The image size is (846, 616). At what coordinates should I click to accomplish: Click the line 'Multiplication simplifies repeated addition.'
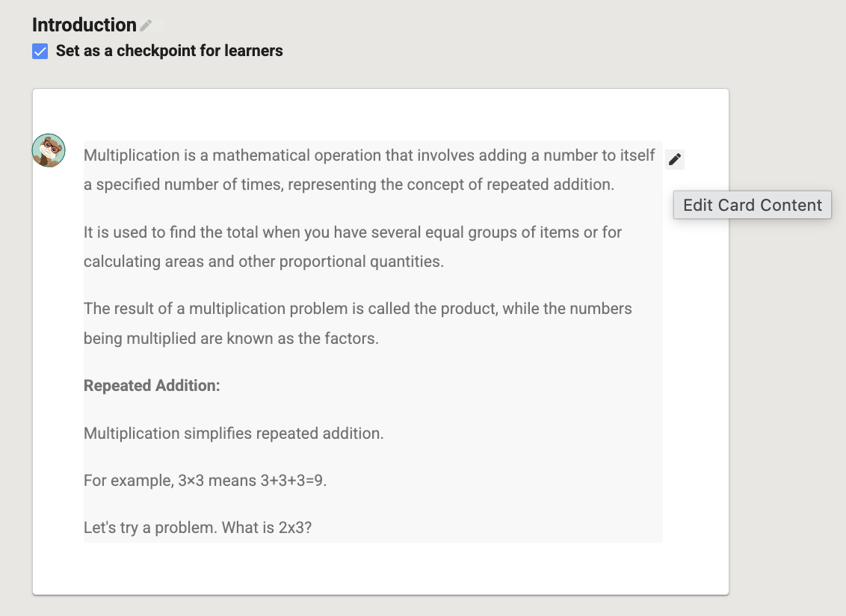point(234,433)
